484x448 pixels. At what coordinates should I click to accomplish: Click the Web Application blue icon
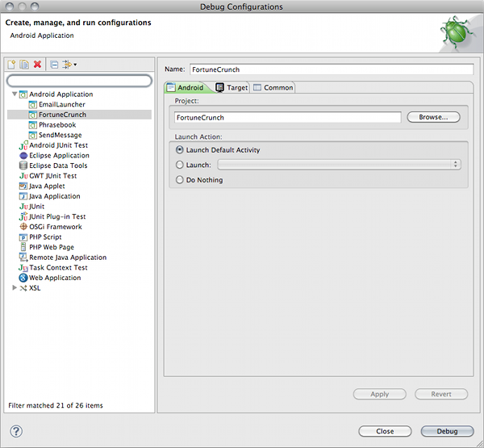point(23,278)
